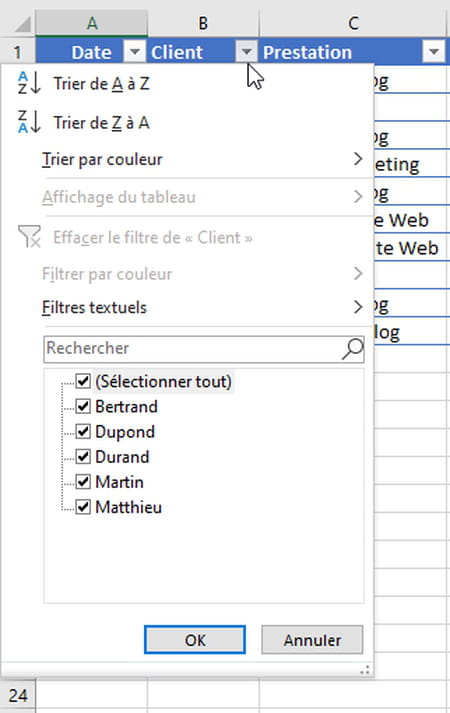Open the Date column filter dropdown
450x713 pixels.
(x=135, y=52)
